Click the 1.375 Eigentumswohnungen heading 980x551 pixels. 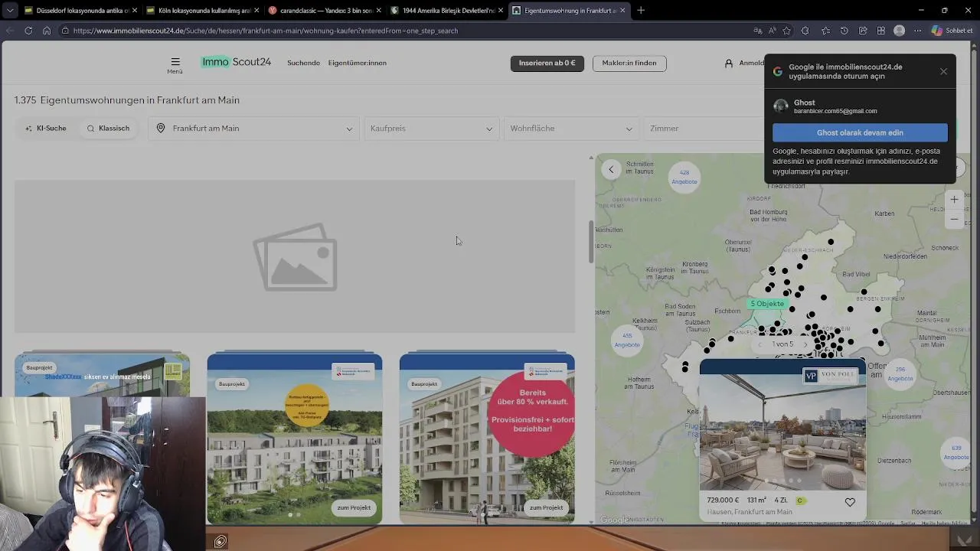point(127,100)
